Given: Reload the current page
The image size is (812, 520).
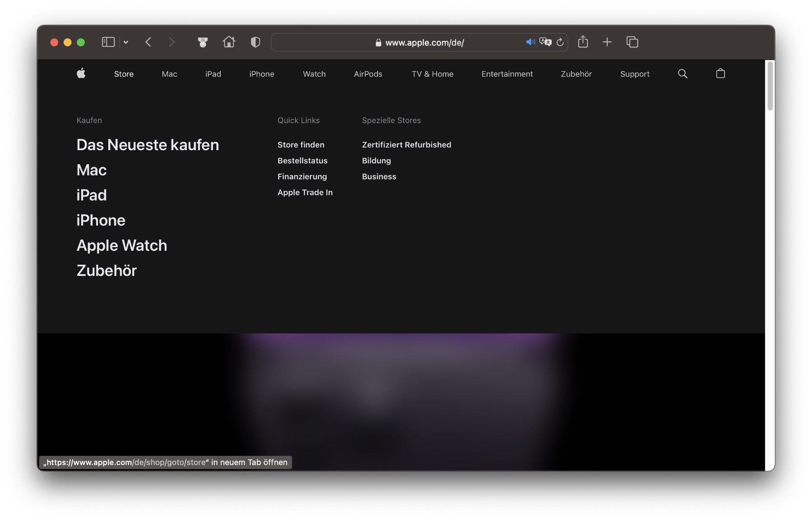Looking at the screenshot, I should click(560, 42).
